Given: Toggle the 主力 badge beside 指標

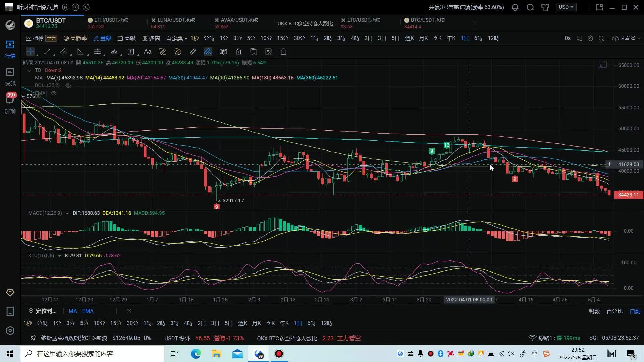Looking at the screenshot, I should (51, 38).
